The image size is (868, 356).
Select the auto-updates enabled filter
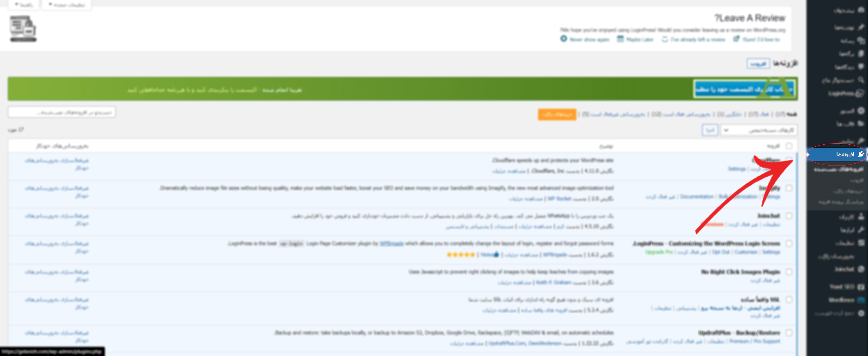tap(681, 114)
